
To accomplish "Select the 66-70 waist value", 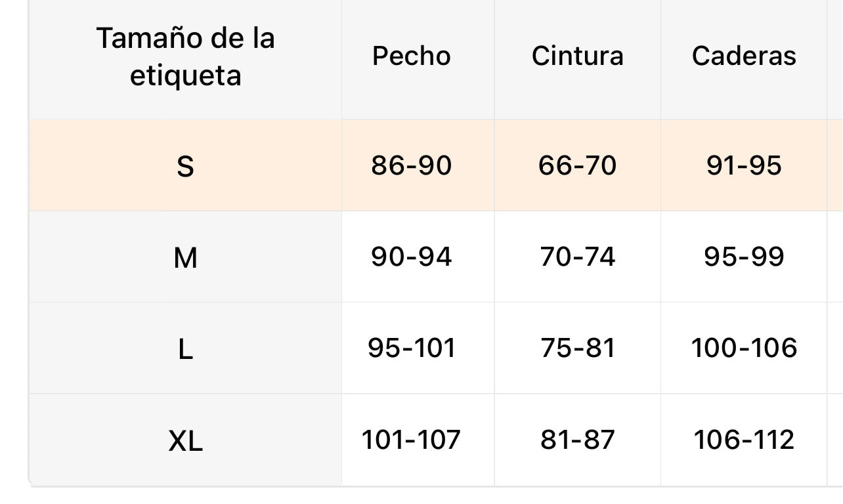I will coord(577,165).
